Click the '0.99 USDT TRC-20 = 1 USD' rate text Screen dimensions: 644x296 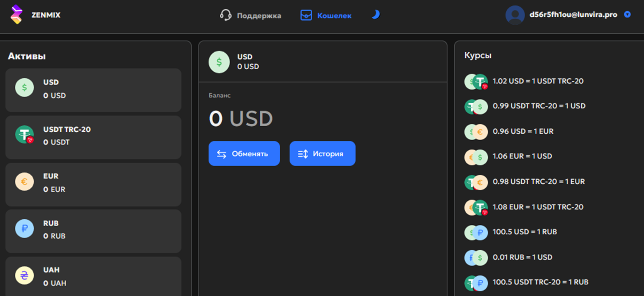coord(539,106)
